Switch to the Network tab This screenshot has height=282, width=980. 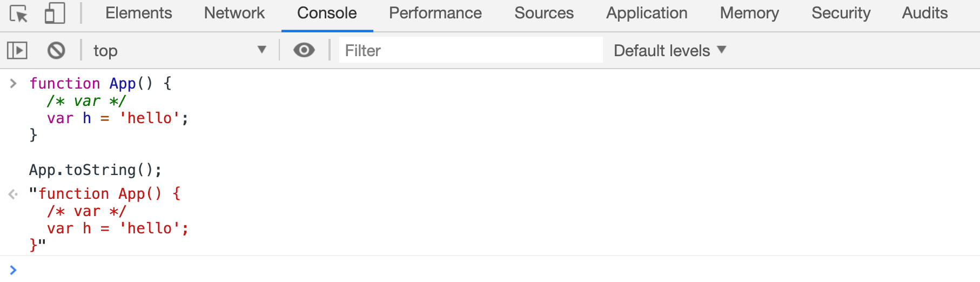pyautogui.click(x=234, y=13)
